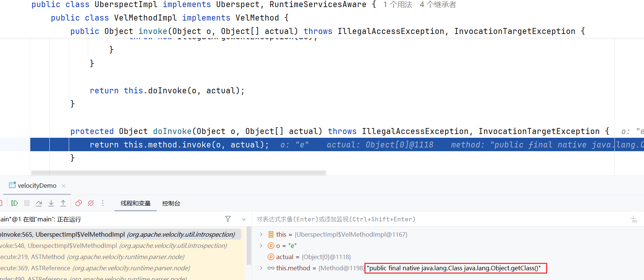Viewport: 644px width, 280px height.
Task: Step into the method call
Action: 51,203
